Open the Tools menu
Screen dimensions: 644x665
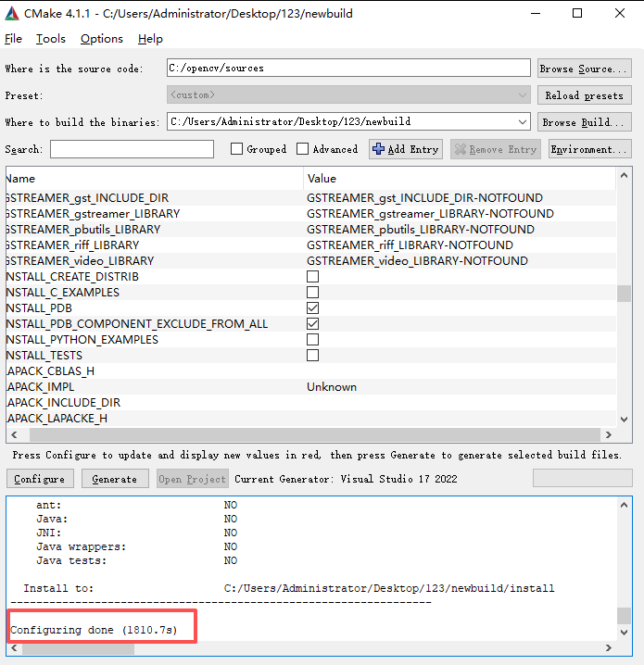(x=50, y=39)
